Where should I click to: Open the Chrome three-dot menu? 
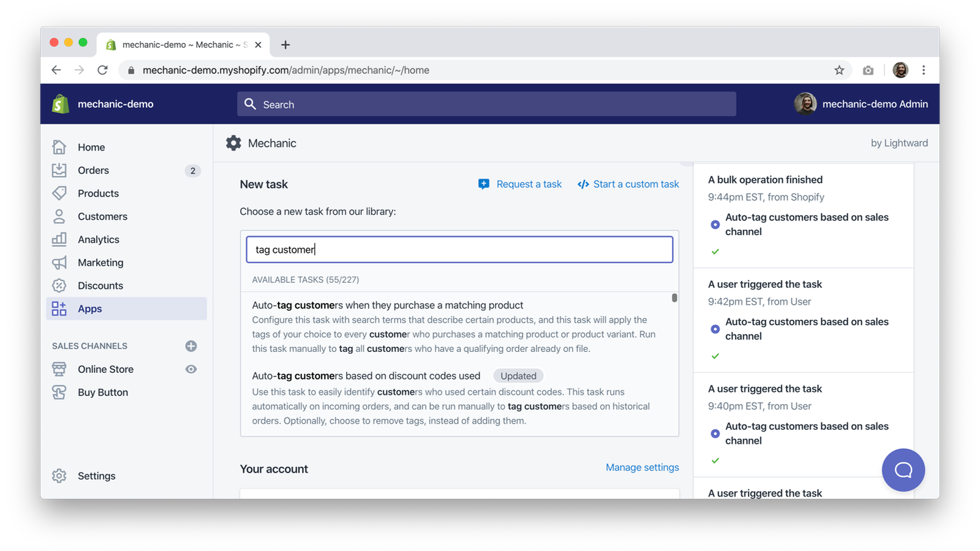pyautogui.click(x=924, y=70)
